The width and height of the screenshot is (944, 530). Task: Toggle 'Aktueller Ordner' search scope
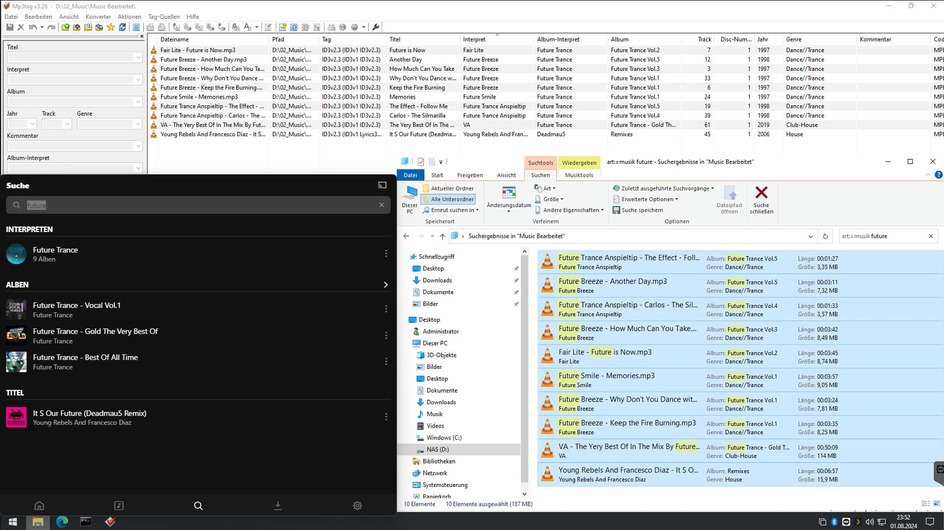coord(448,188)
